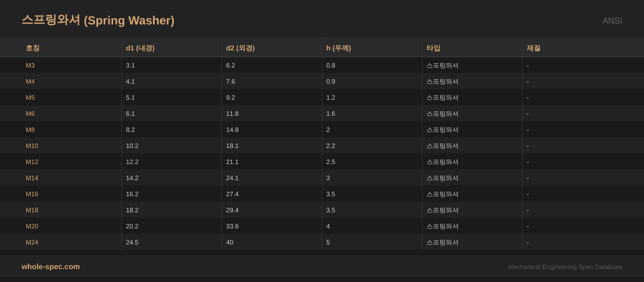
Task: Click outer diameter value 27.4
Action: pyautogui.click(x=232, y=194)
